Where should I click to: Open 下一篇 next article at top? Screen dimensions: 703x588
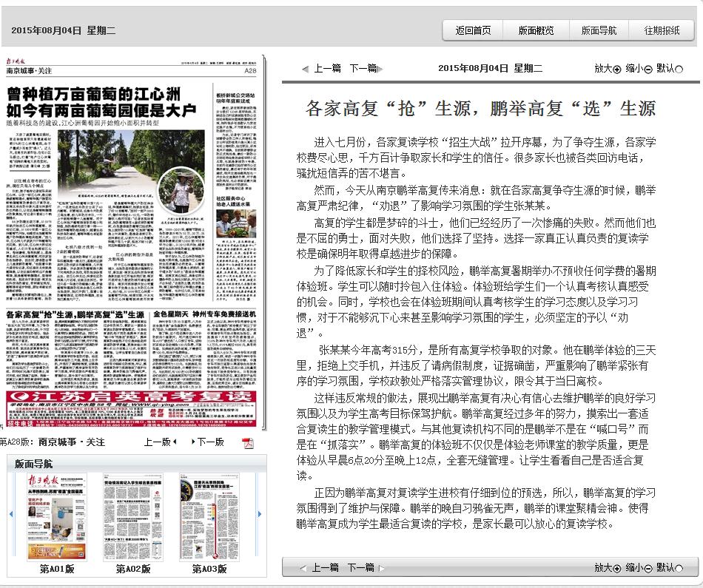363,68
